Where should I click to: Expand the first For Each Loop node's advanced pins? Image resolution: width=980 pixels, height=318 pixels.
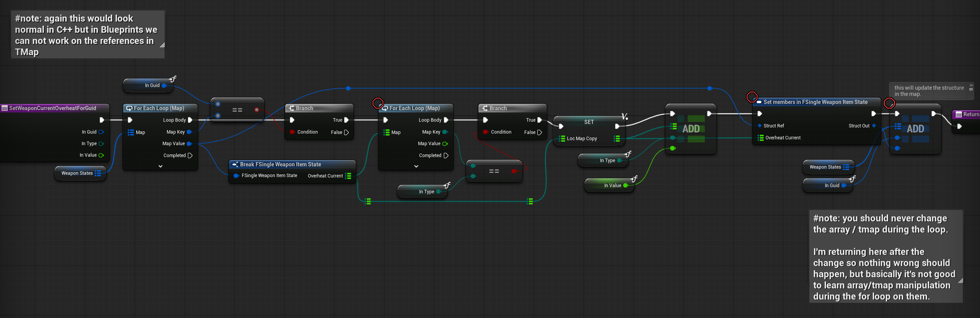tap(161, 166)
